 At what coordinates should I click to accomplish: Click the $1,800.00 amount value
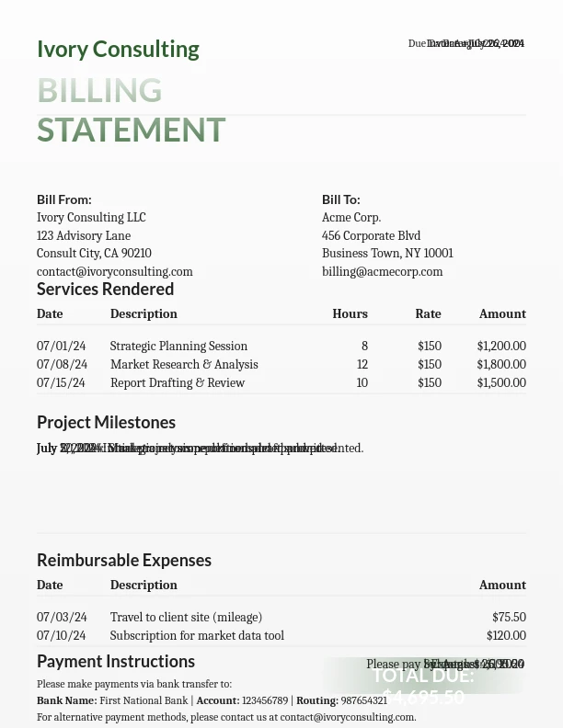pyautogui.click(x=501, y=365)
